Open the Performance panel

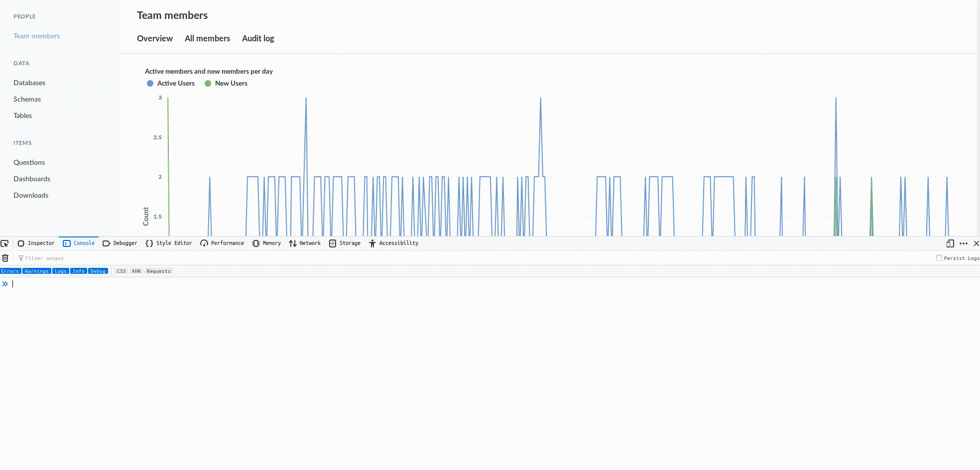[222, 243]
